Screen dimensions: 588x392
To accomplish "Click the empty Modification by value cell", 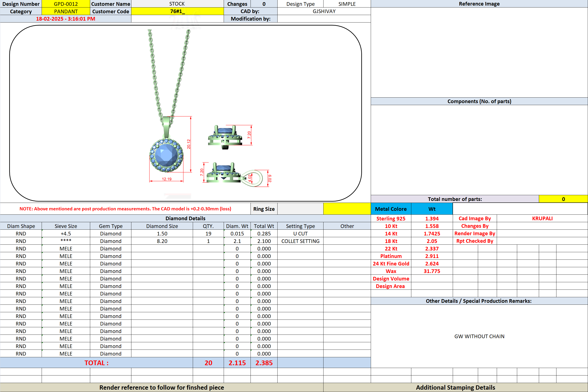I will (x=324, y=19).
